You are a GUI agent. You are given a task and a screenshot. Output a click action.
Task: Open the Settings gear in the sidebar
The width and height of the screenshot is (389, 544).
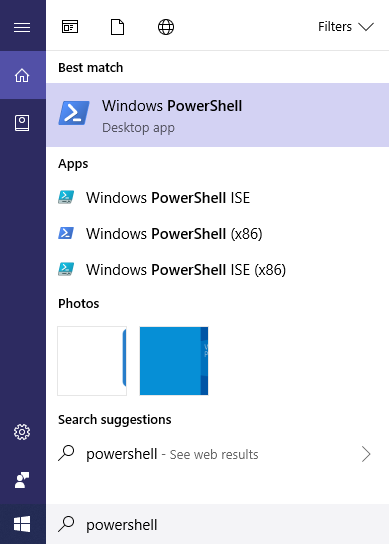click(22, 432)
